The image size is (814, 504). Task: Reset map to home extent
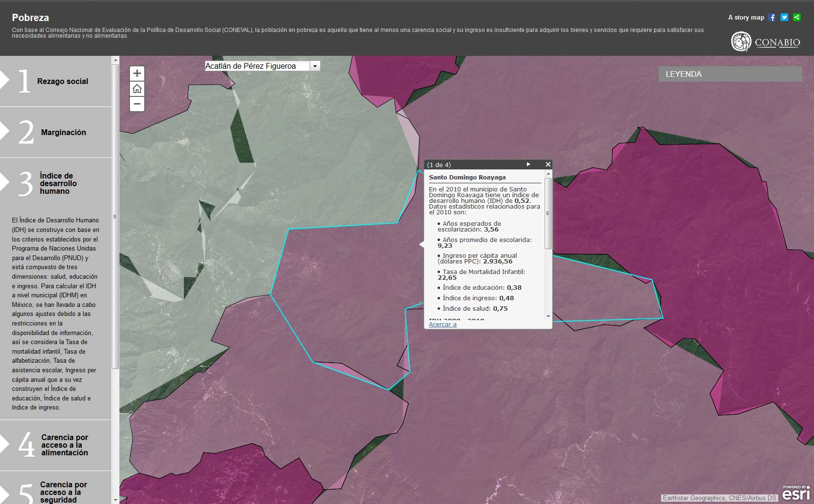(137, 89)
